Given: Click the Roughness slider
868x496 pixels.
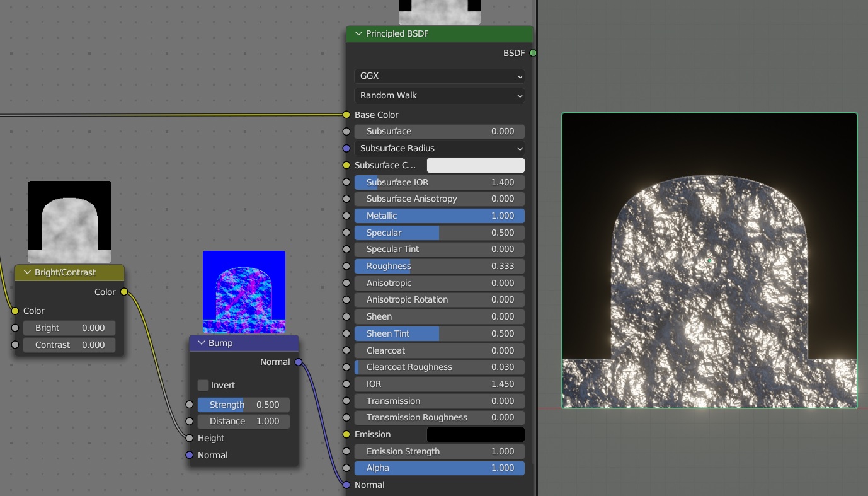Looking at the screenshot, I should 439,266.
